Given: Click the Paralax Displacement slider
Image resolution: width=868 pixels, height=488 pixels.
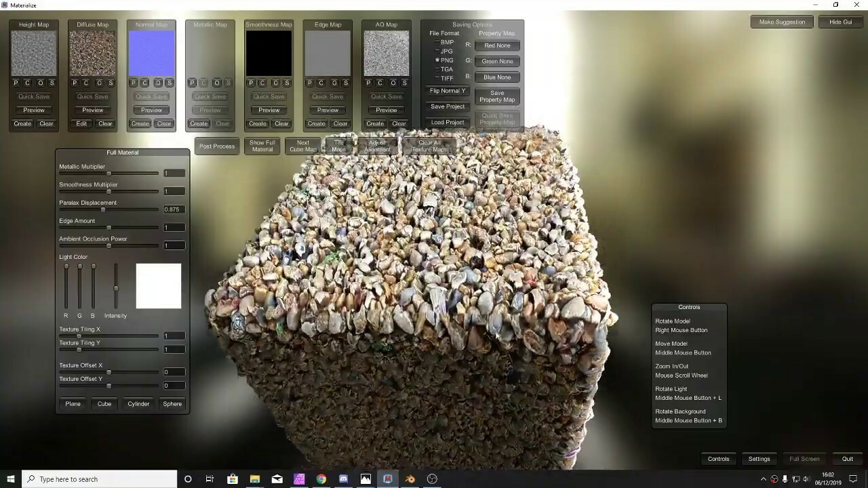Looking at the screenshot, I should pos(103,209).
